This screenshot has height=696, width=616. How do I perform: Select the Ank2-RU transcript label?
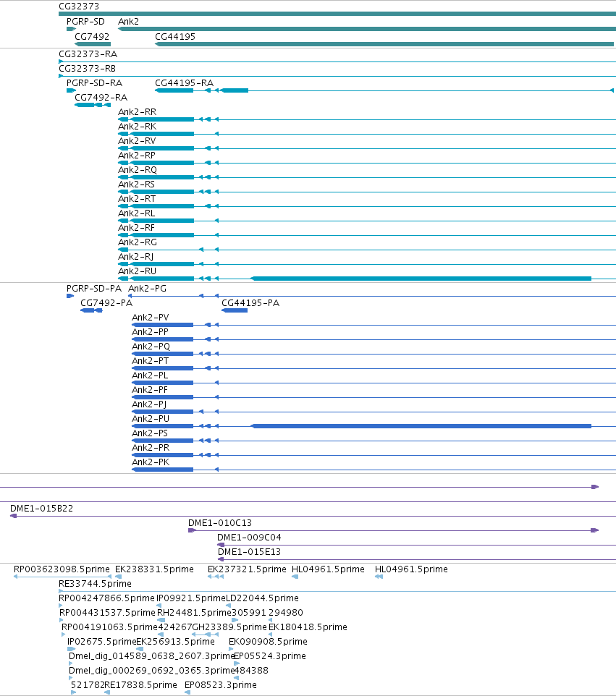pos(138,271)
